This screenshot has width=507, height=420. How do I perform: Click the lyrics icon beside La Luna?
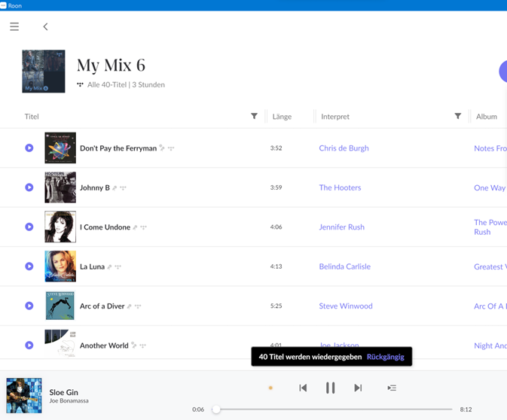(109, 267)
